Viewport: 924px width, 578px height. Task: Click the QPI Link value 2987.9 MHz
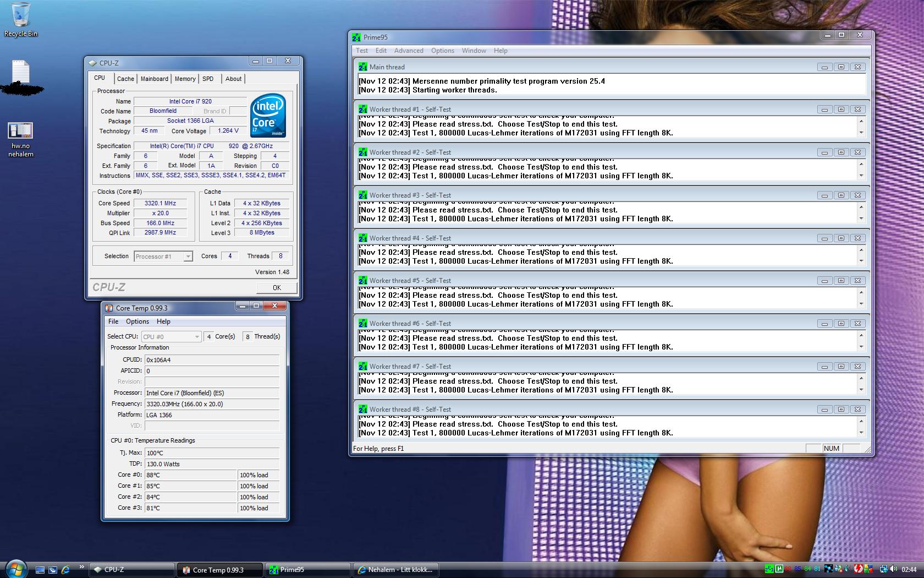click(x=160, y=232)
